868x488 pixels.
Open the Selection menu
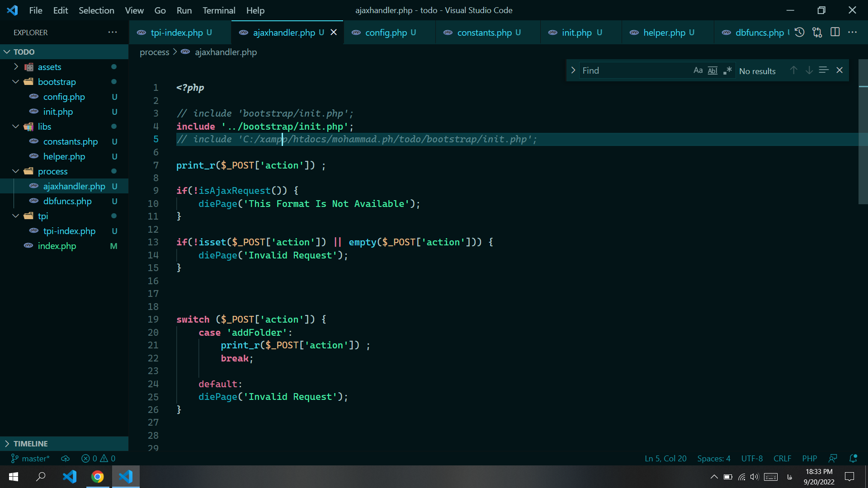tap(96, 10)
